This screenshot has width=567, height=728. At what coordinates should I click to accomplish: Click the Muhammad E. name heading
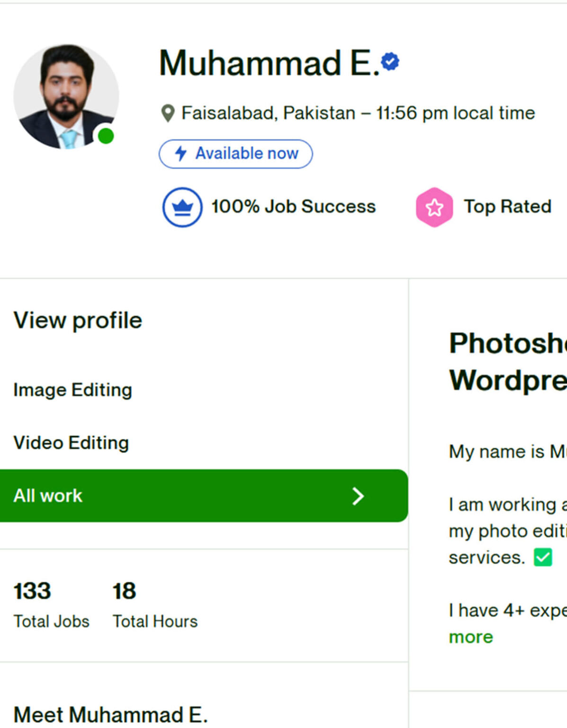[x=269, y=63]
